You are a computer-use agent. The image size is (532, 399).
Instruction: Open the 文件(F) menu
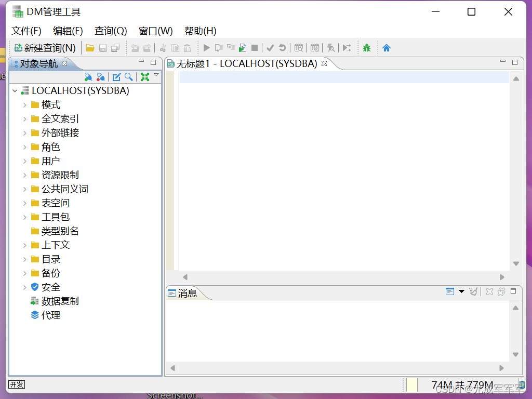click(26, 31)
